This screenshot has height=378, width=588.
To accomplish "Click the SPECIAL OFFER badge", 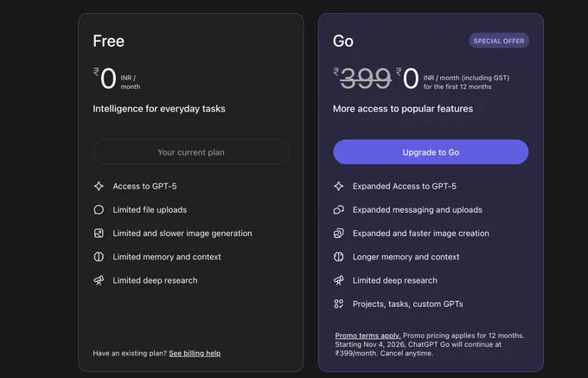I will [499, 41].
